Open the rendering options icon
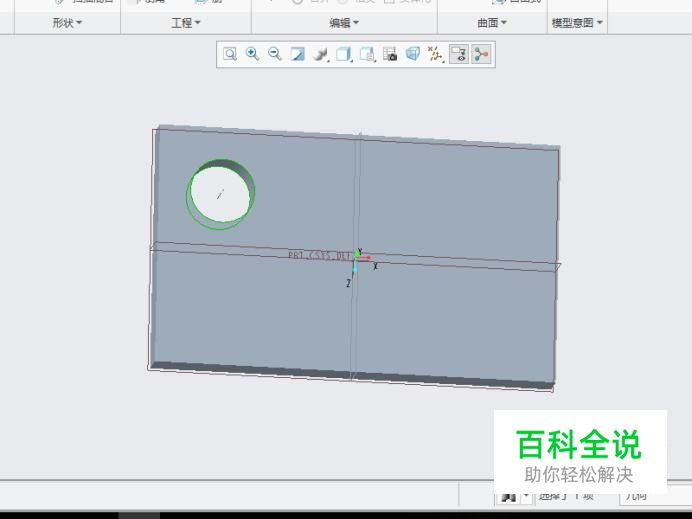This screenshot has width=692, height=519. [x=321, y=54]
